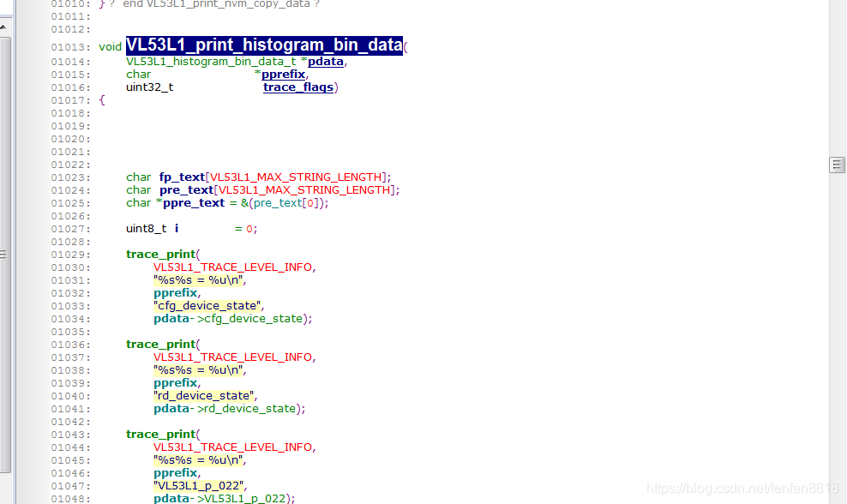The image size is (847, 504).
Task: Click pprefix argument on line 01039
Action: click(x=176, y=383)
